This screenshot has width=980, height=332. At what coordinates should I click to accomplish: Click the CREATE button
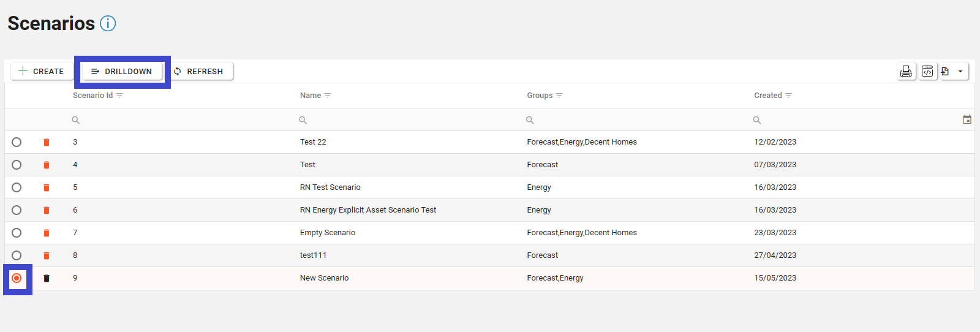pos(42,71)
